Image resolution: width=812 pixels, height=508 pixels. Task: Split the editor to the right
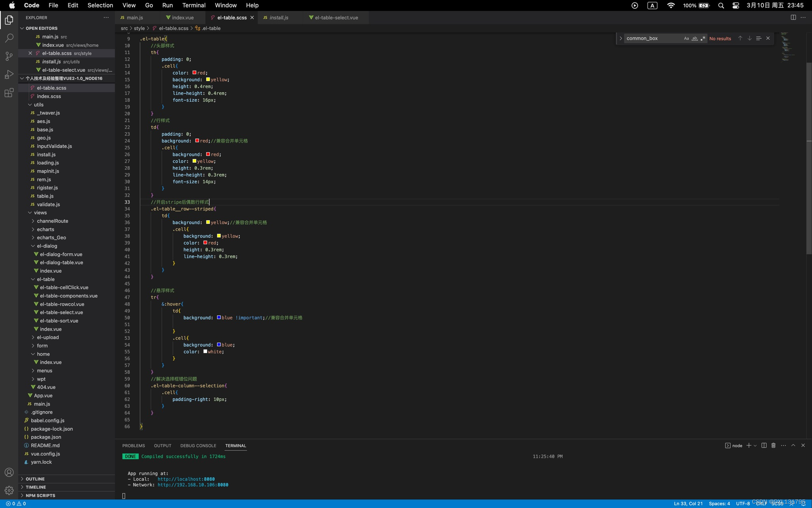tap(793, 17)
